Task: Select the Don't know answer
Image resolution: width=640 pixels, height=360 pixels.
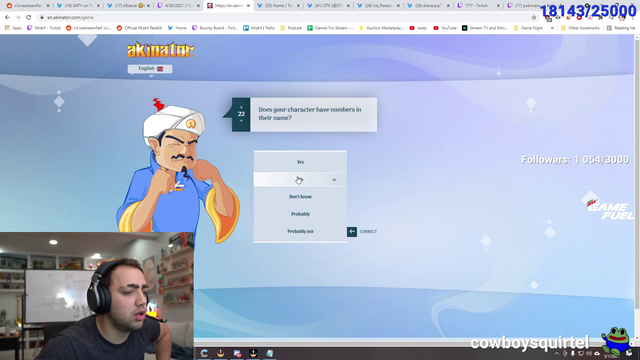Action: 300,197
